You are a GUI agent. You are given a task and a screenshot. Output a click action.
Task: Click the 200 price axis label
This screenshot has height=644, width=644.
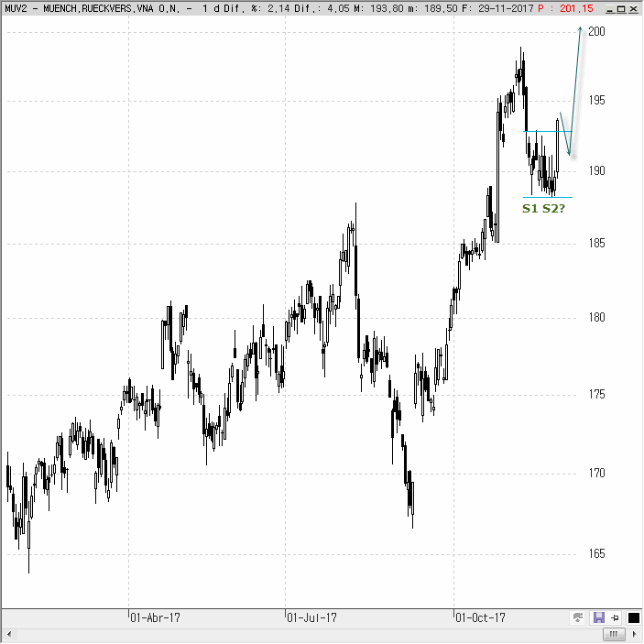[x=596, y=31]
